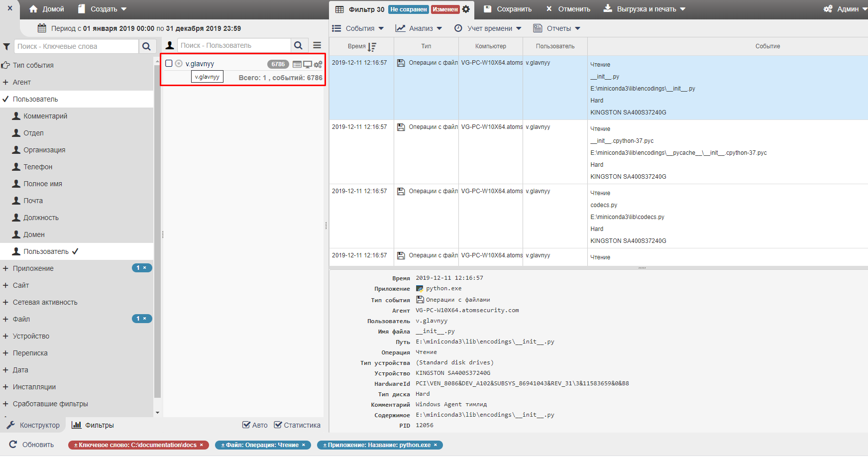
Task: Click the filter funnel icon
Action: (6, 46)
